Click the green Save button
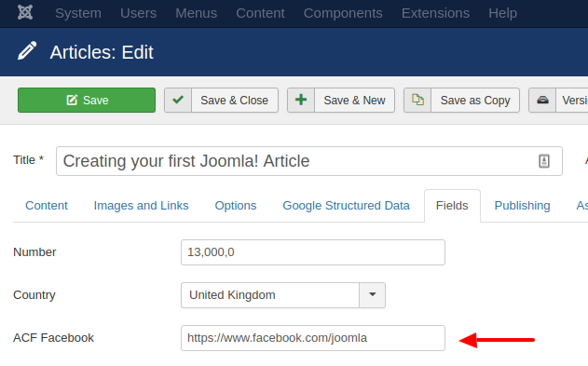Screen dimensions: 588x366 point(87,100)
